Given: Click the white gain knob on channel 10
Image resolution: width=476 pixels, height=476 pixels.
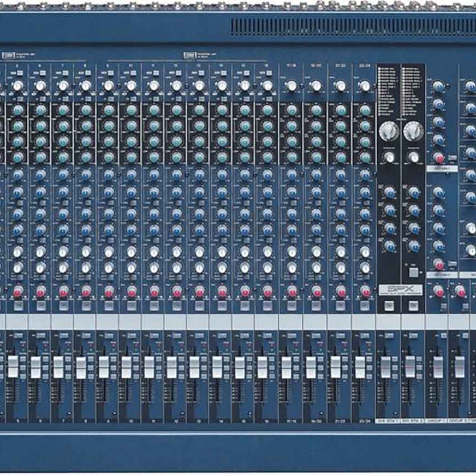Looking at the screenshot, I should coord(131,86).
